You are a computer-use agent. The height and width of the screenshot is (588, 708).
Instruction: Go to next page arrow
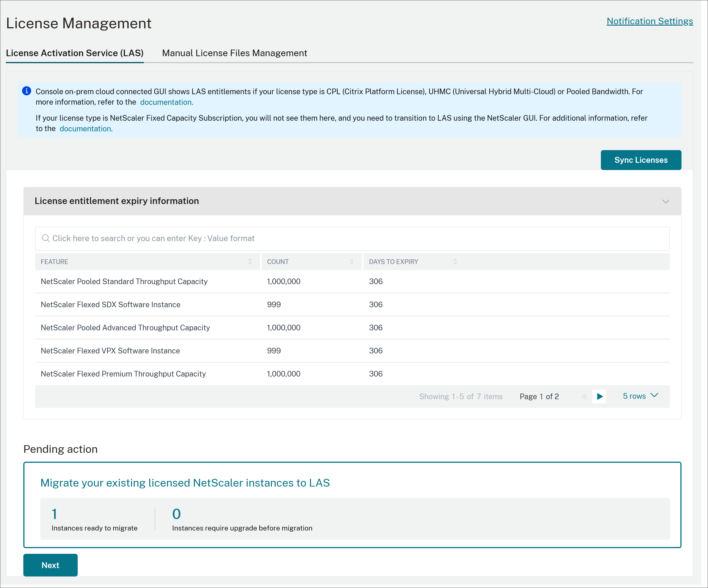point(600,397)
